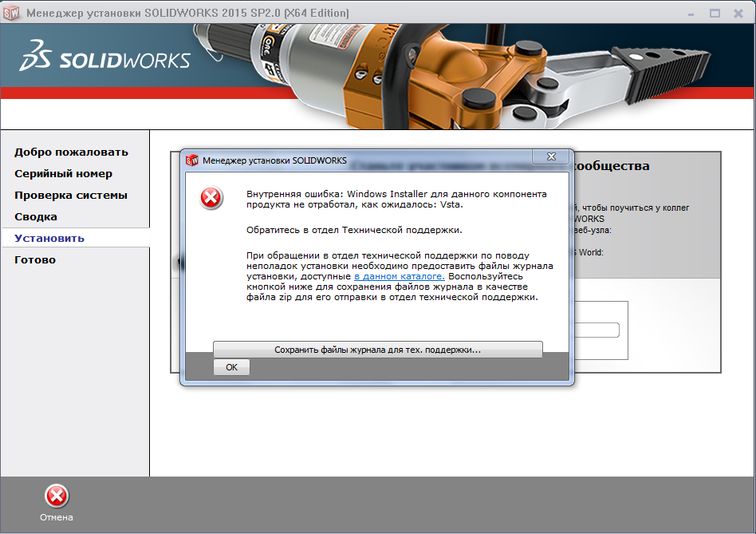Viewport: 756px width, 534px height.
Task: Click the SW icon in the error dialog title bar
Action: (192, 160)
